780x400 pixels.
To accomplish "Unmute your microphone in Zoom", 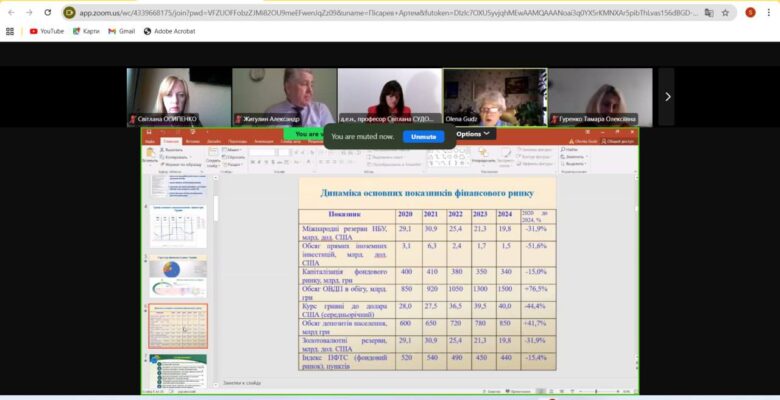I will [x=424, y=136].
